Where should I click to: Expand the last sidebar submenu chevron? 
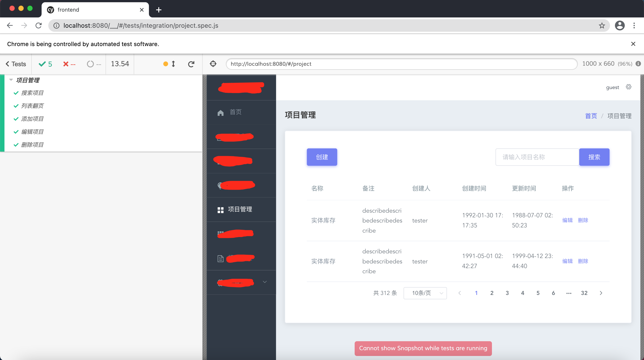(x=265, y=282)
